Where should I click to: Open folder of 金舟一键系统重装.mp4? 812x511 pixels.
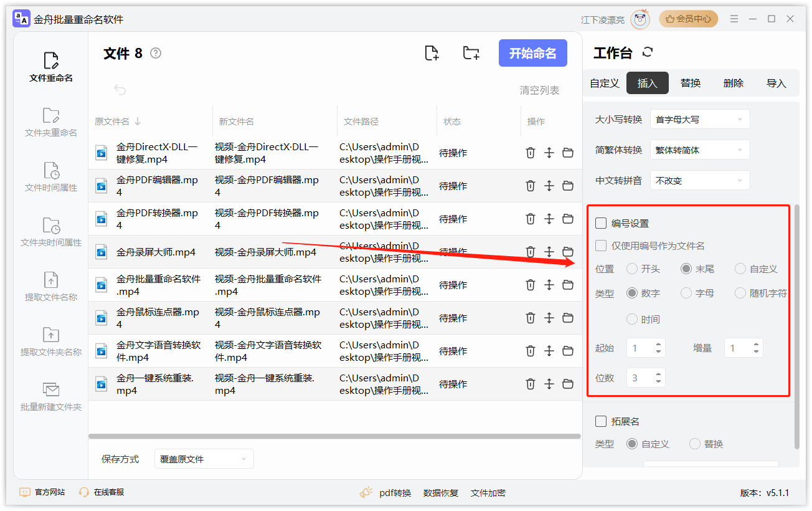point(568,384)
